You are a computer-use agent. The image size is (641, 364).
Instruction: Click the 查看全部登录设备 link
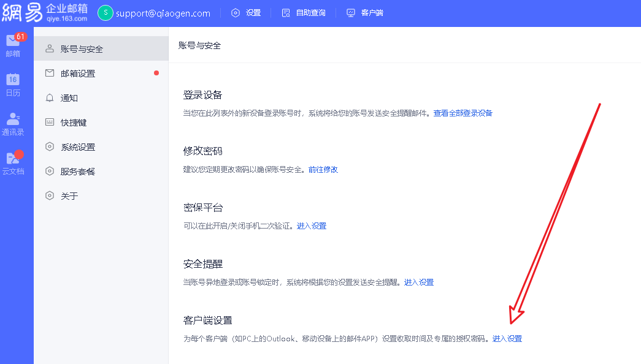pyautogui.click(x=463, y=113)
